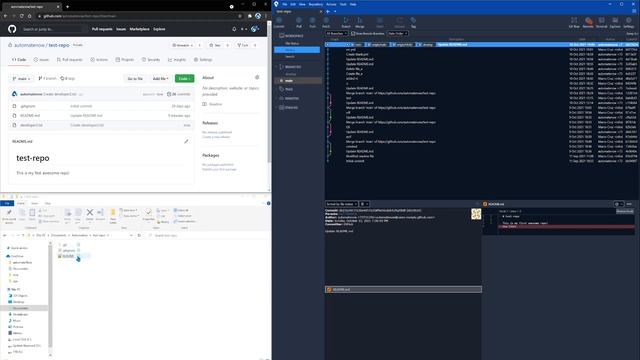Open File menu in Sourcetree

pos(284,4)
